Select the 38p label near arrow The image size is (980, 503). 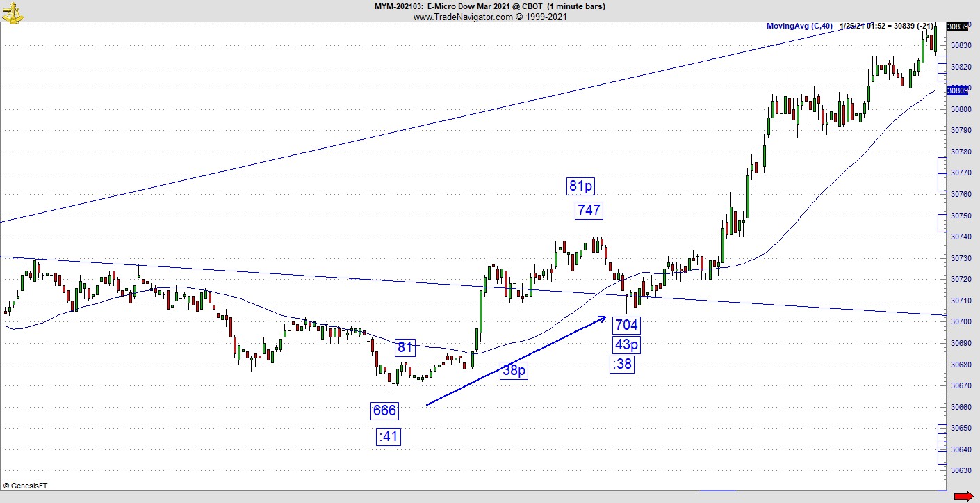514,370
